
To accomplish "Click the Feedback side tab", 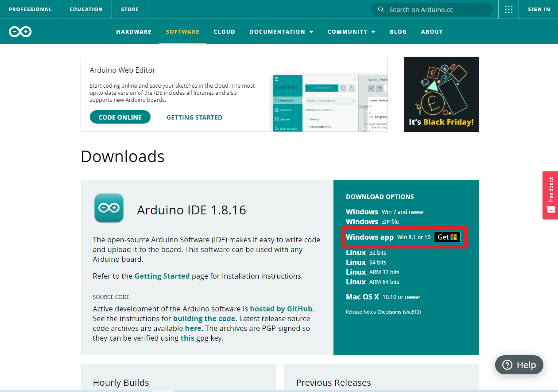I will [550, 195].
